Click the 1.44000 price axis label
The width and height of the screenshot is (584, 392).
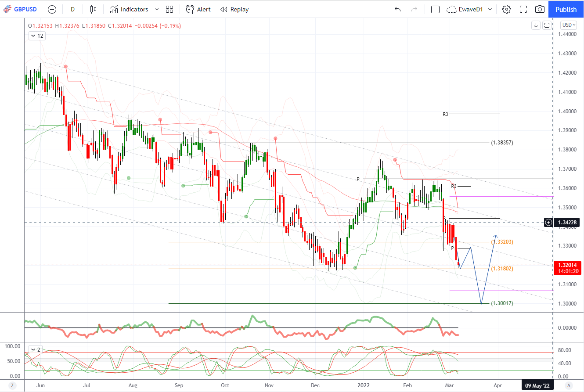567,34
